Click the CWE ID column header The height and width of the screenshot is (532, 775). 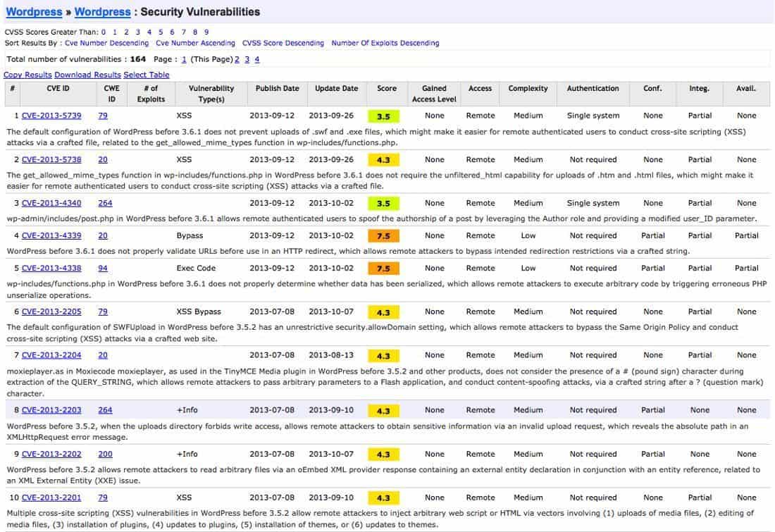(112, 94)
